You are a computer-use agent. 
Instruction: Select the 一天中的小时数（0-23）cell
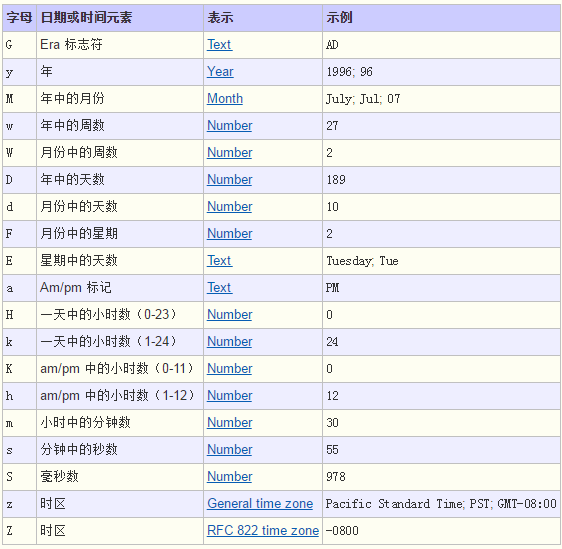tap(120, 315)
